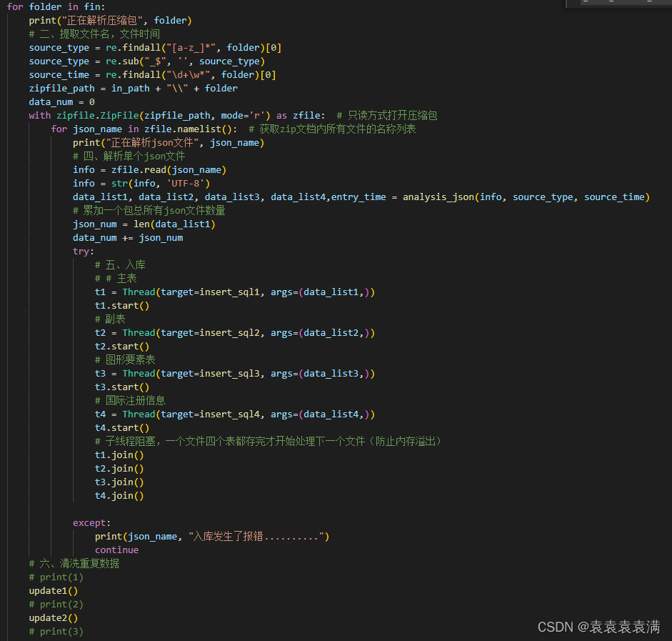The width and height of the screenshot is (672, 641).
Task: Click the comment "# 六、清洗重复数据"
Action: click(74, 563)
